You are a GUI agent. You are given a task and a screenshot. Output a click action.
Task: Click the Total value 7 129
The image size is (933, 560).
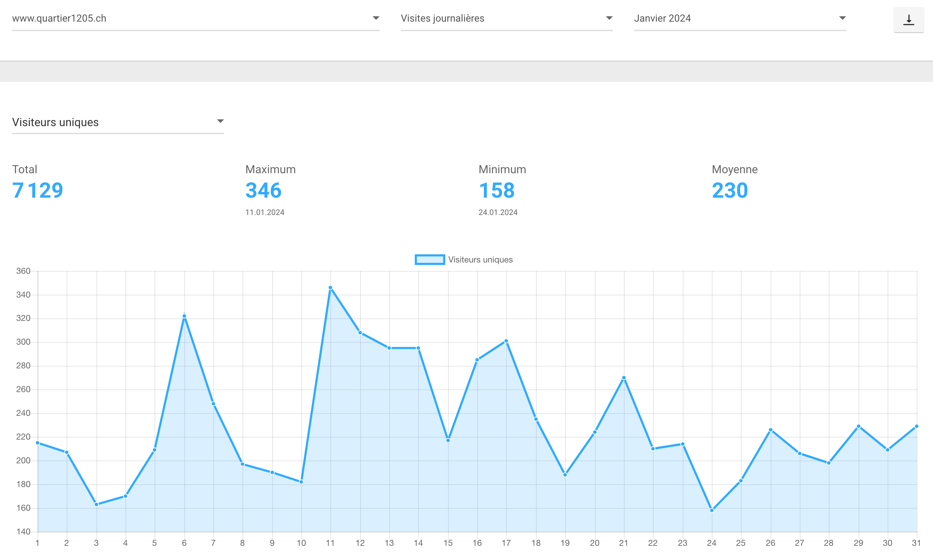(38, 190)
